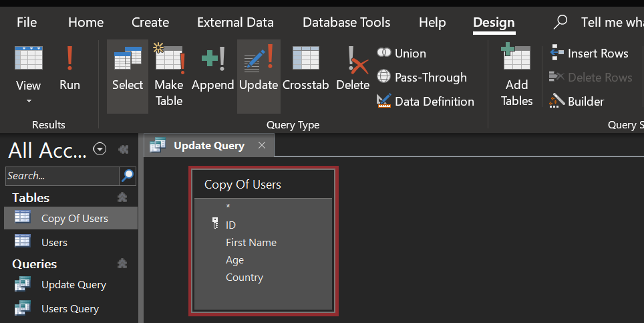Click the navigation pane Search box

pos(61,176)
